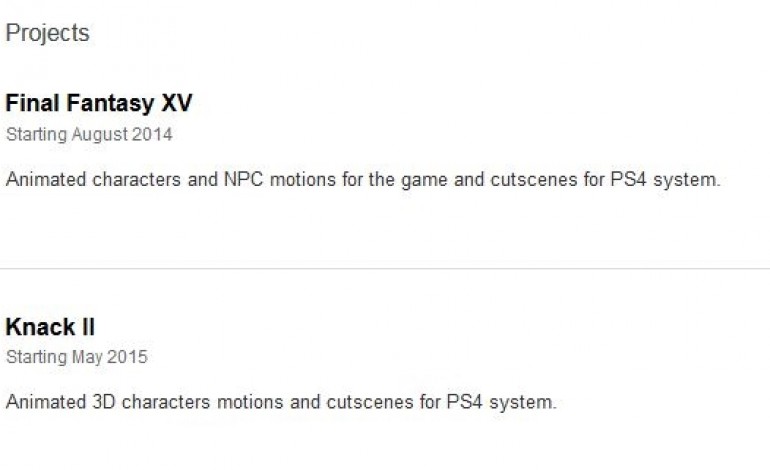Open the Final Fantasy XV project title
Screen dimensions: 770x470
point(99,104)
